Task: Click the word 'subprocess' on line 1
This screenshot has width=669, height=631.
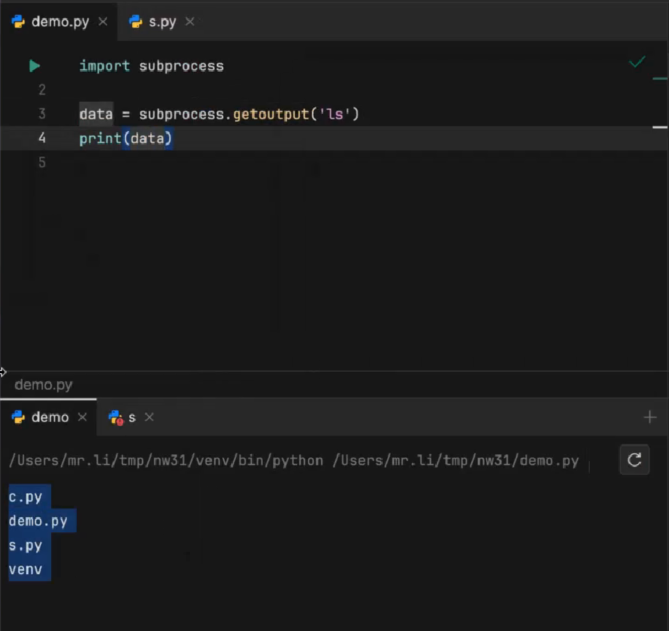Action: pos(181,67)
